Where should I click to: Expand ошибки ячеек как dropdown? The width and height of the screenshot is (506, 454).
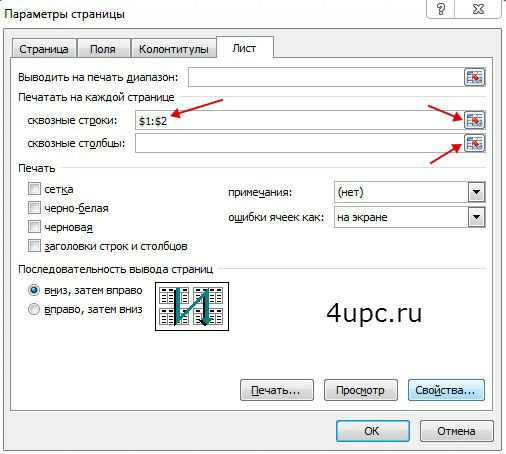476,217
